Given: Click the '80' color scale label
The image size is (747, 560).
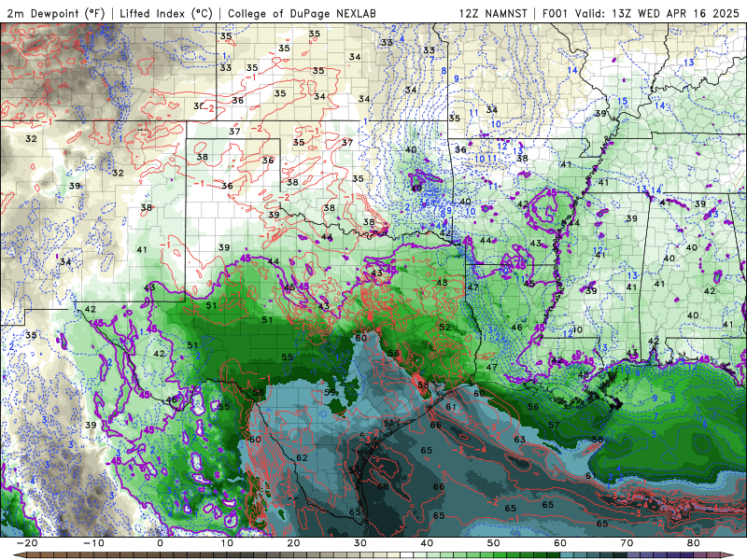Looking at the screenshot, I should [x=694, y=543].
